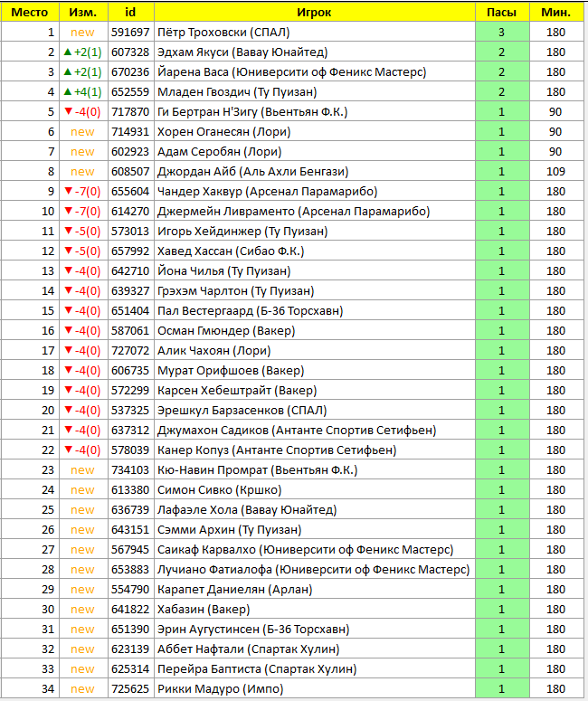Image resolution: width=588 pixels, height=701 pixels.
Task: Click id cell 651390
Action: click(130, 629)
